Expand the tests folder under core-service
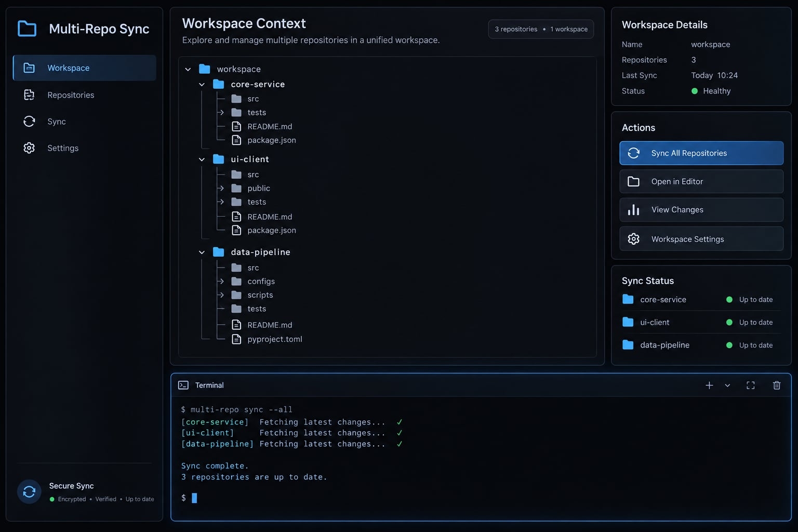This screenshot has height=532, width=798. [x=221, y=112]
